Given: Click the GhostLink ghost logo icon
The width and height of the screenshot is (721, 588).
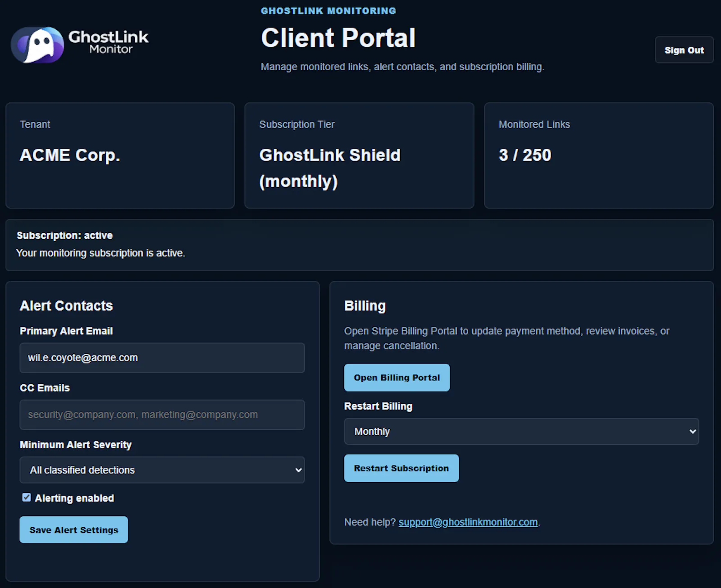Looking at the screenshot, I should click(37, 45).
